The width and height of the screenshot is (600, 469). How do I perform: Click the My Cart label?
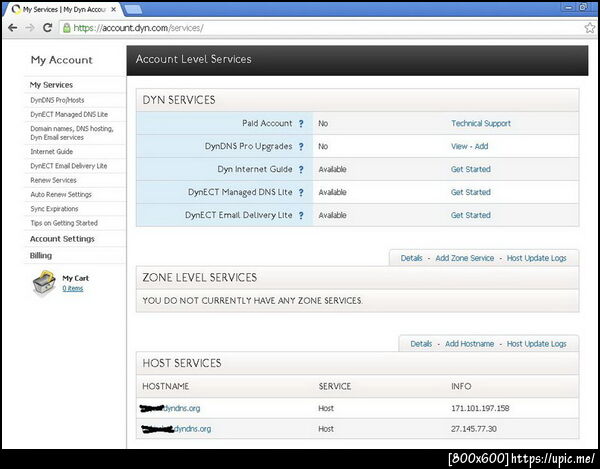click(75, 278)
